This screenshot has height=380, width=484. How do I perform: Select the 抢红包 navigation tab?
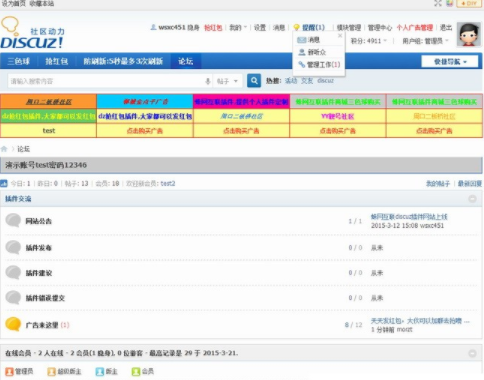point(57,61)
